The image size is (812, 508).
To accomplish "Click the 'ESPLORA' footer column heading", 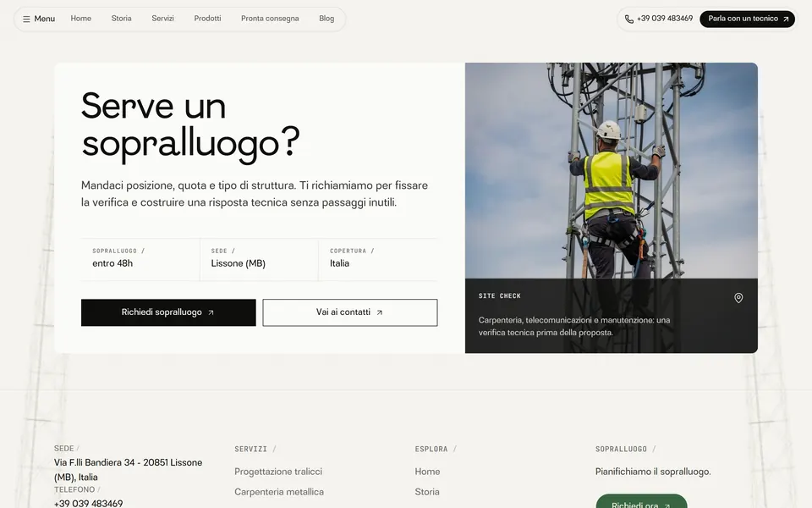I will click(x=431, y=449).
